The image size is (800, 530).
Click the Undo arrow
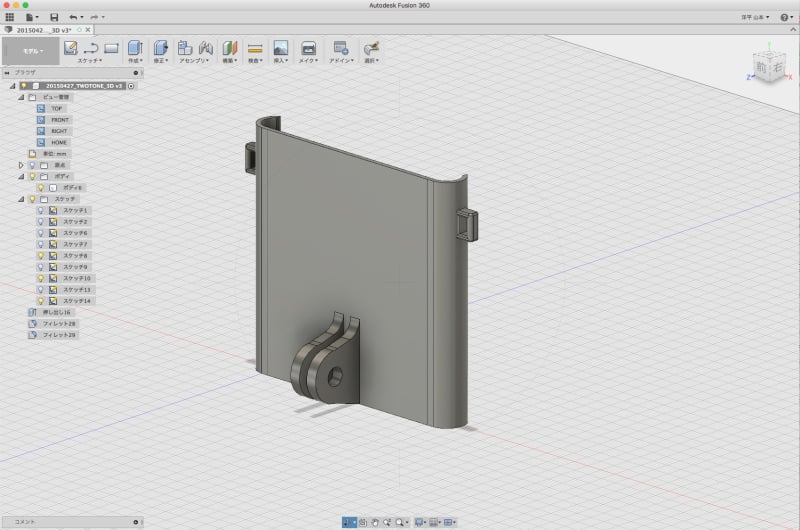[73, 17]
